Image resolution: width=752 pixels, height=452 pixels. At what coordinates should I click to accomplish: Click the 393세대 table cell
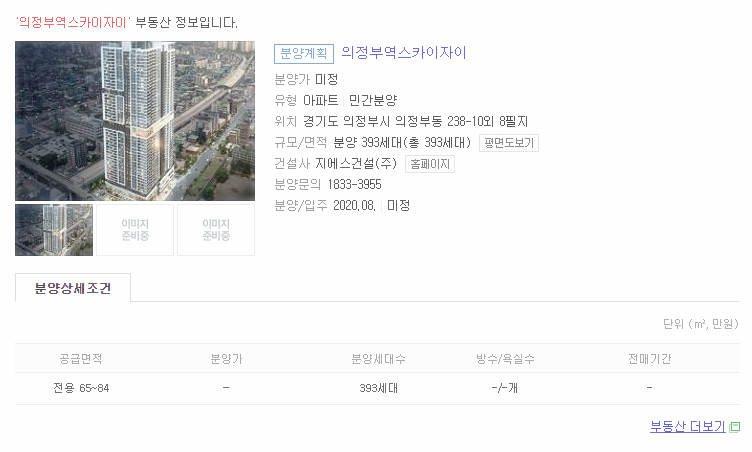click(x=378, y=388)
